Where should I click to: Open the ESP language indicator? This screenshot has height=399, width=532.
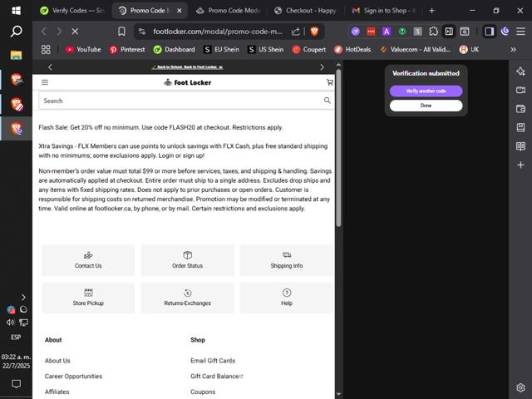tap(16, 337)
